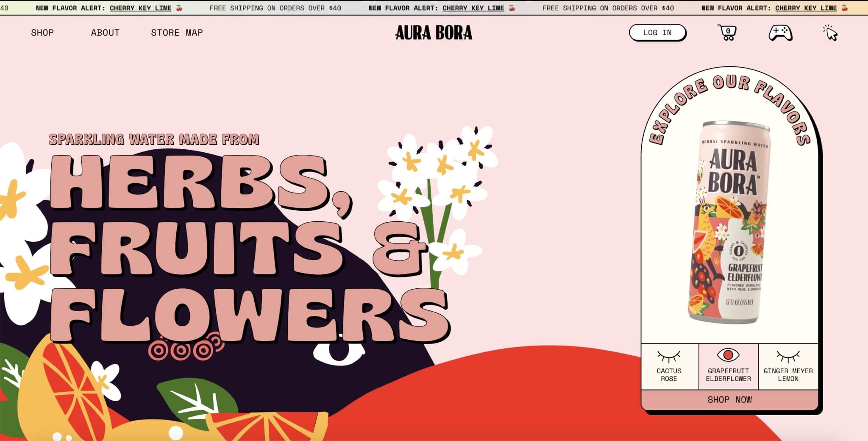This screenshot has width=868, height=441.
Task: Open the STORE MAP page
Action: click(x=177, y=33)
